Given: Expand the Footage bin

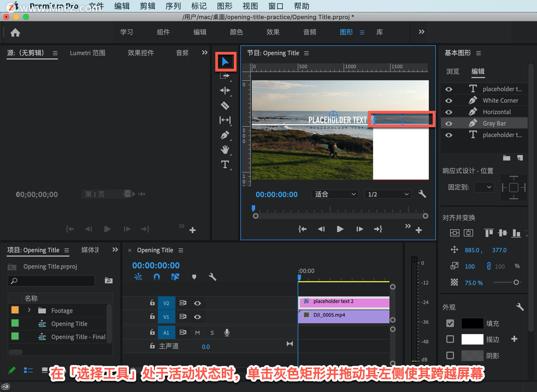Looking at the screenshot, I should coord(29,310).
